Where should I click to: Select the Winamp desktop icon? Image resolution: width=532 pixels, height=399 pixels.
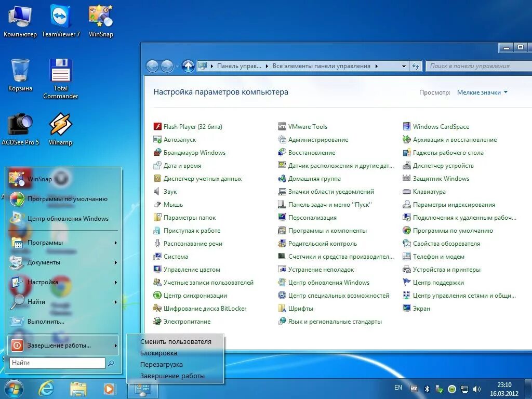(x=60, y=129)
